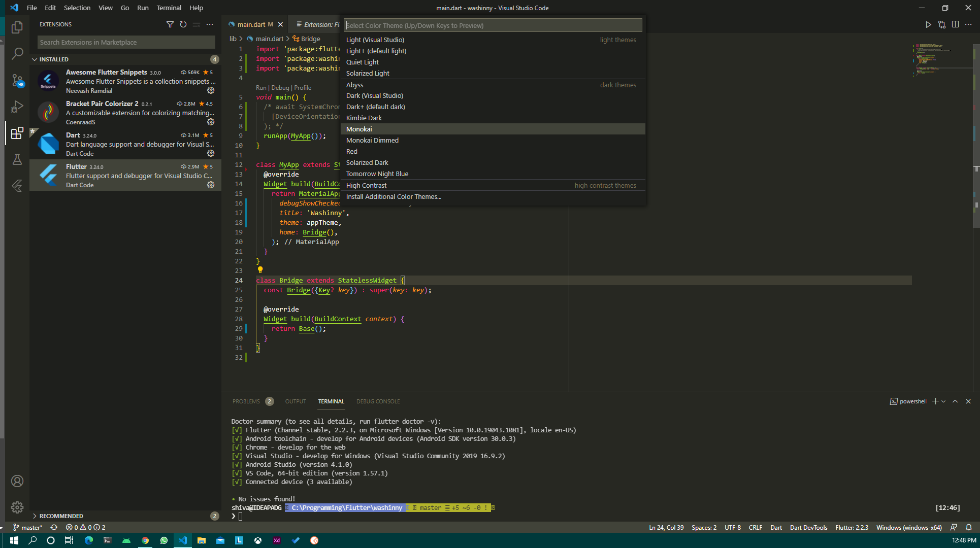
Task: Open Dart DevTools from the status bar
Action: pos(808,527)
